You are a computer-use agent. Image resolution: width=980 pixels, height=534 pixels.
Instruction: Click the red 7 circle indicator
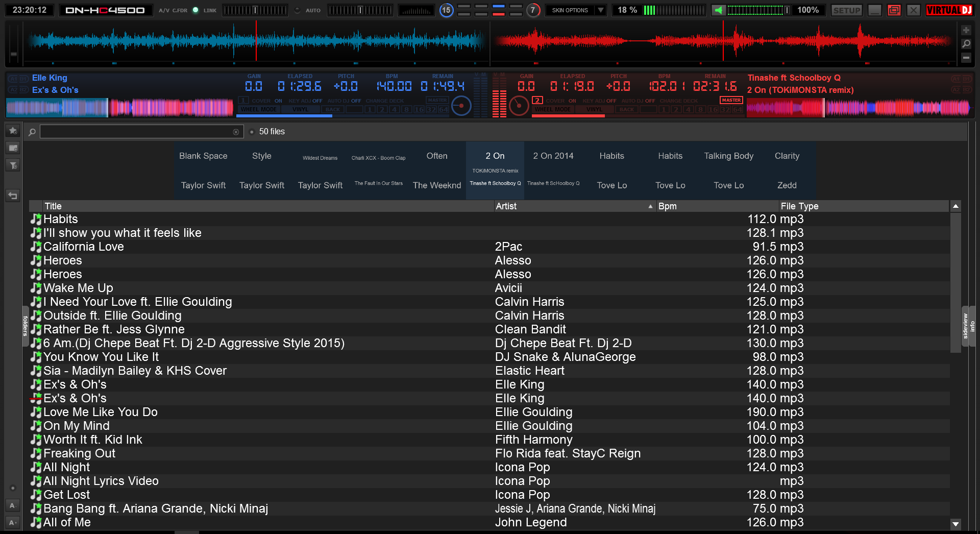click(x=533, y=10)
